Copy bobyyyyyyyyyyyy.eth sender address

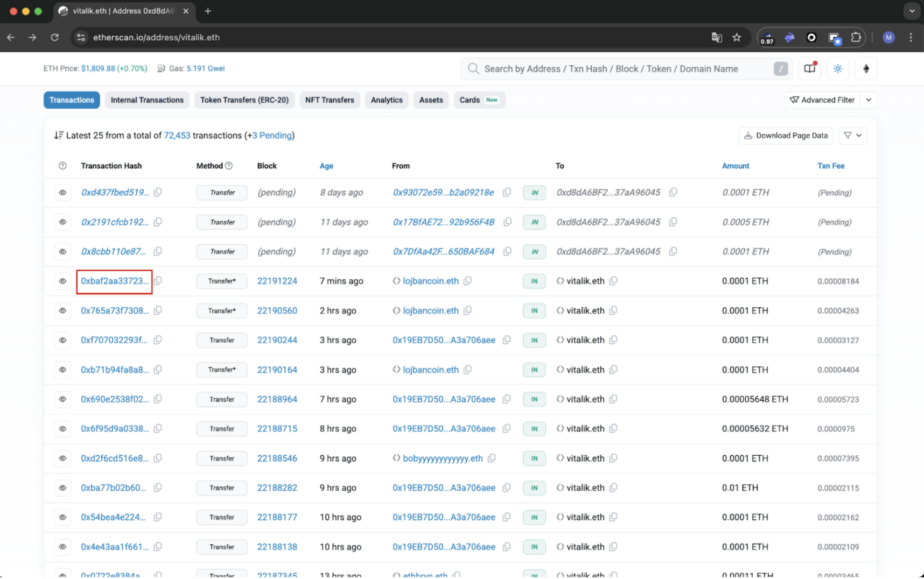pyautogui.click(x=492, y=458)
